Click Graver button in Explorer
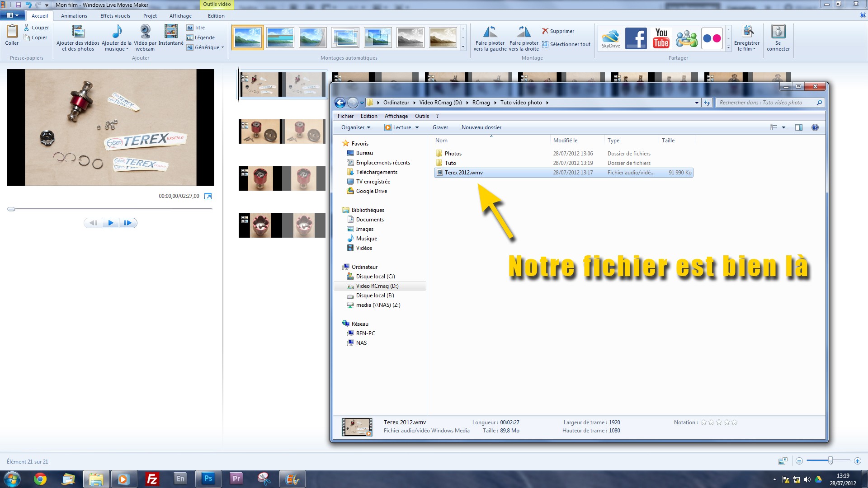This screenshot has height=488, width=868. 440,127
